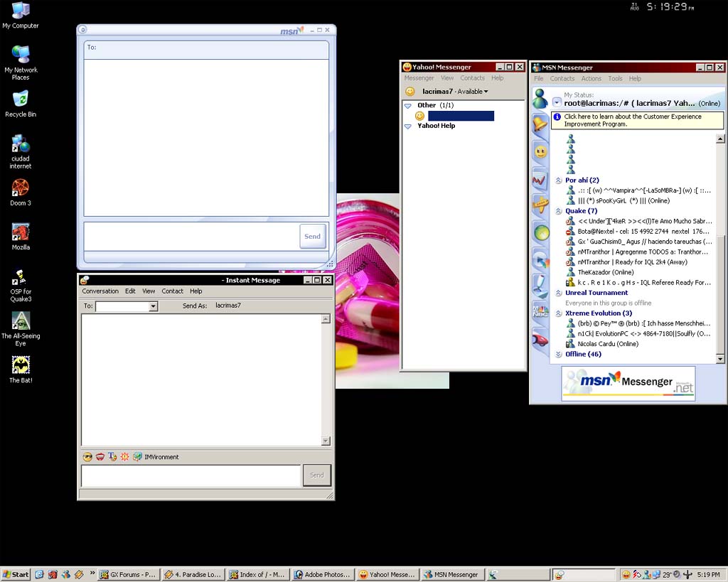Open the Conversation menu in Instant Message

(x=100, y=291)
